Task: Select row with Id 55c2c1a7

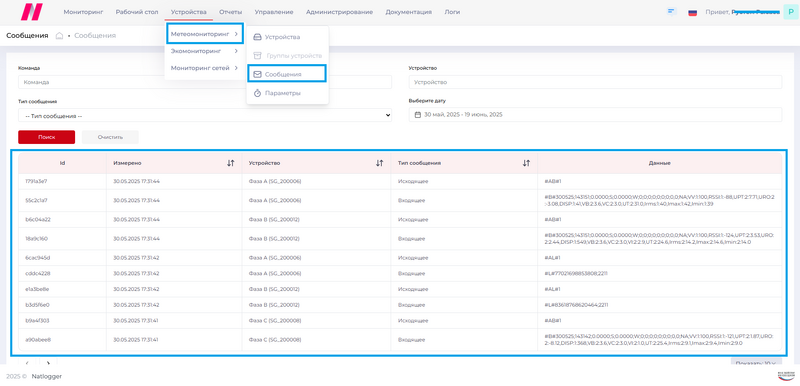Action: [x=400, y=200]
